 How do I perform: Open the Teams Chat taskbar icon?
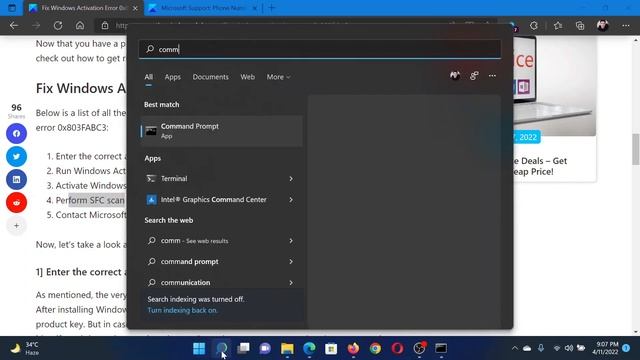(265, 348)
